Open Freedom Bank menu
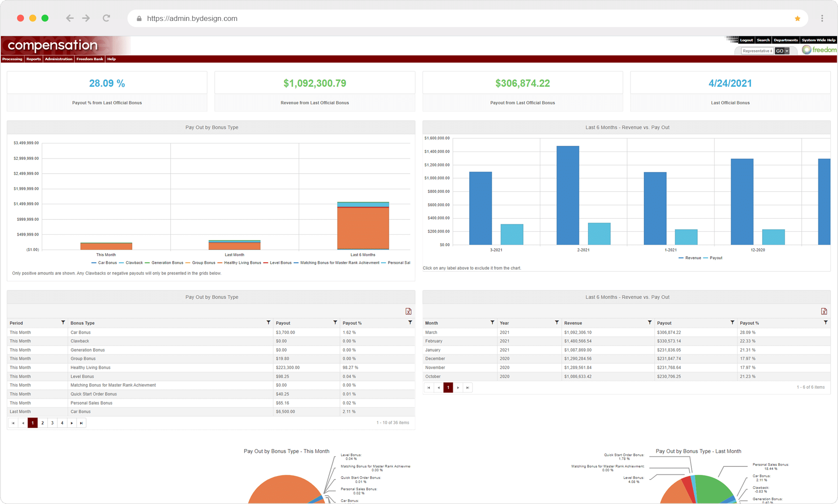This screenshot has height=504, width=838. 90,59
